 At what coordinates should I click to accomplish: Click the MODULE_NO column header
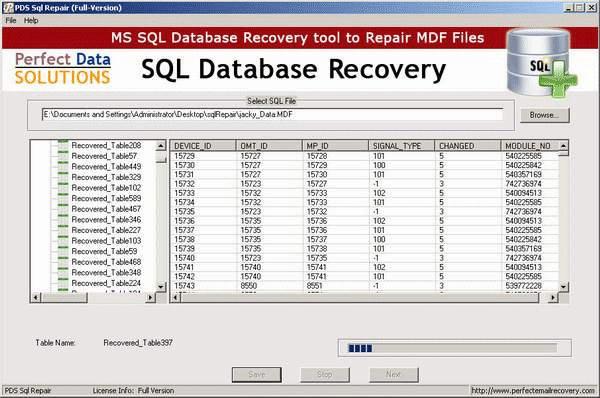530,146
